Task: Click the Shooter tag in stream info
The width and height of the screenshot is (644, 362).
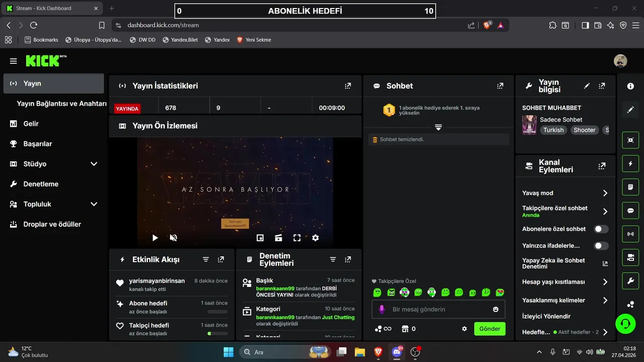Action: coord(585,130)
